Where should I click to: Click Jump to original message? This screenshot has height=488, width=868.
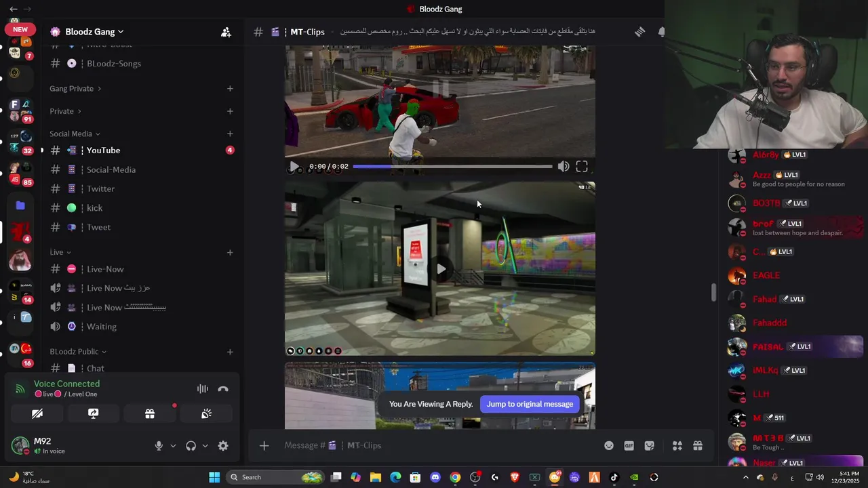pyautogui.click(x=530, y=404)
